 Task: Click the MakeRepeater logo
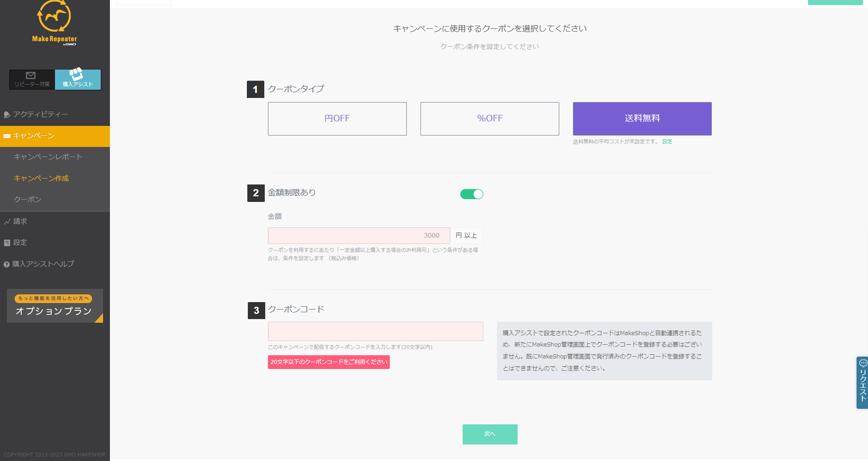(55, 23)
